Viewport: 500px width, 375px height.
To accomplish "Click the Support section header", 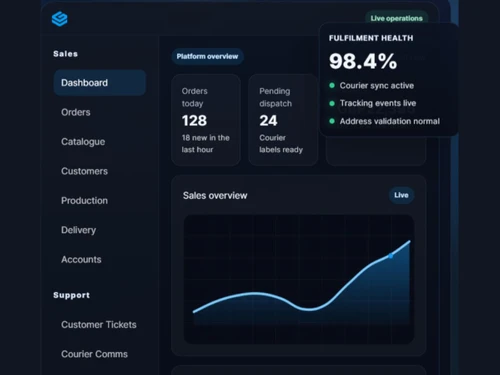I will point(71,295).
